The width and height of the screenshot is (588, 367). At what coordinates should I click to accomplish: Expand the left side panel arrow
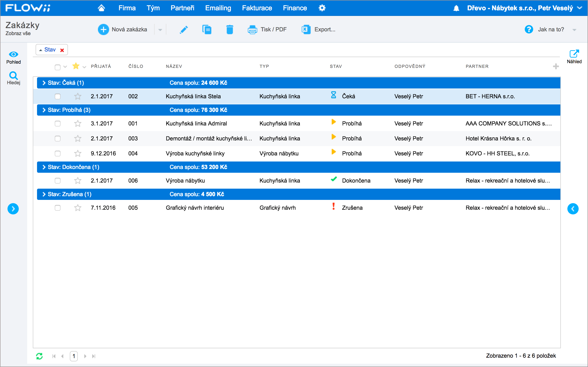tap(13, 209)
